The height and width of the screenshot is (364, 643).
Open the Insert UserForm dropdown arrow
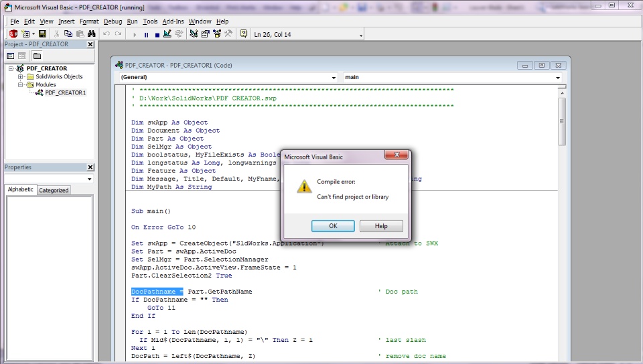coord(33,34)
